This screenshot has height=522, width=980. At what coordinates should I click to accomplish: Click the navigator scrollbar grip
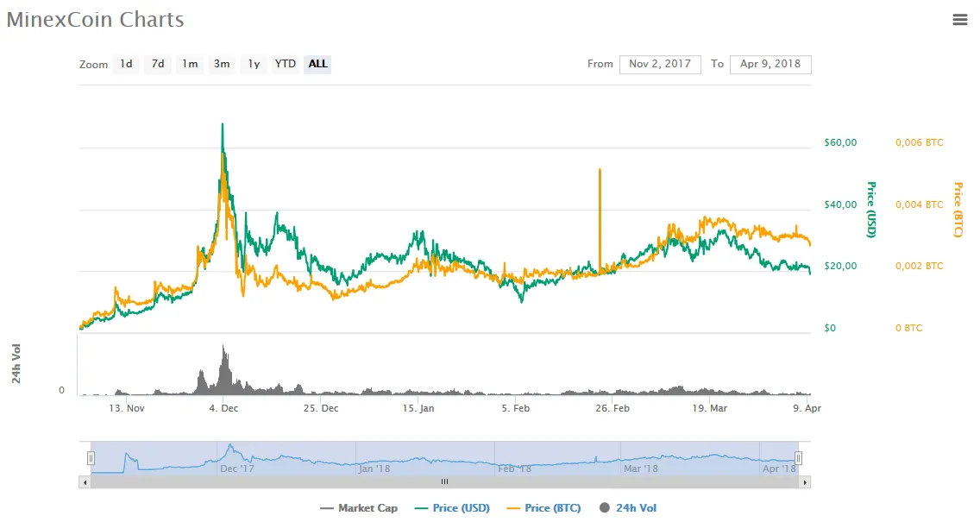tap(444, 482)
